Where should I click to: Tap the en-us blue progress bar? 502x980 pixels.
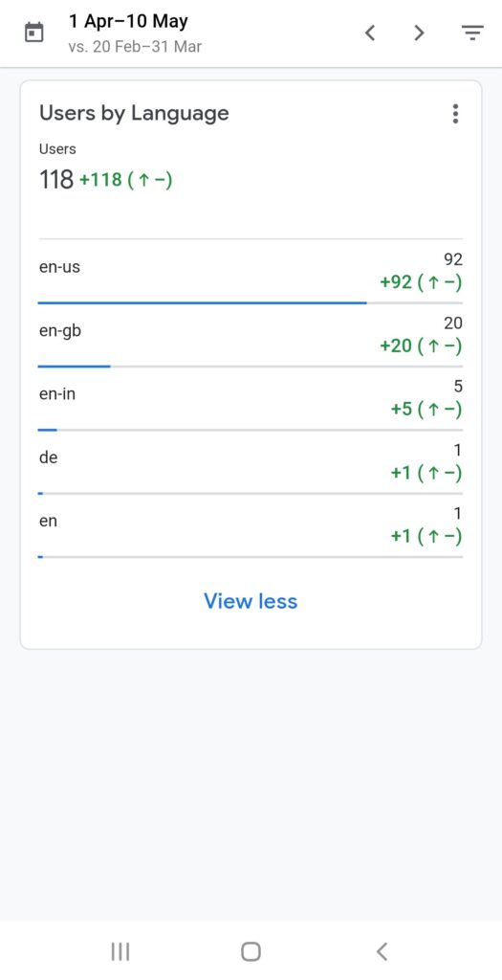[x=203, y=303]
